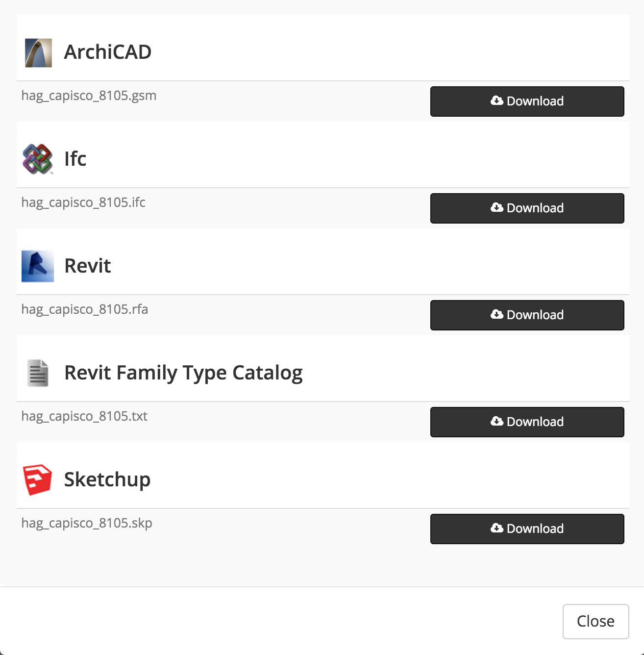The width and height of the screenshot is (644, 655).
Task: Click the Revit Family Type Catalog document icon
Action: pos(38,373)
